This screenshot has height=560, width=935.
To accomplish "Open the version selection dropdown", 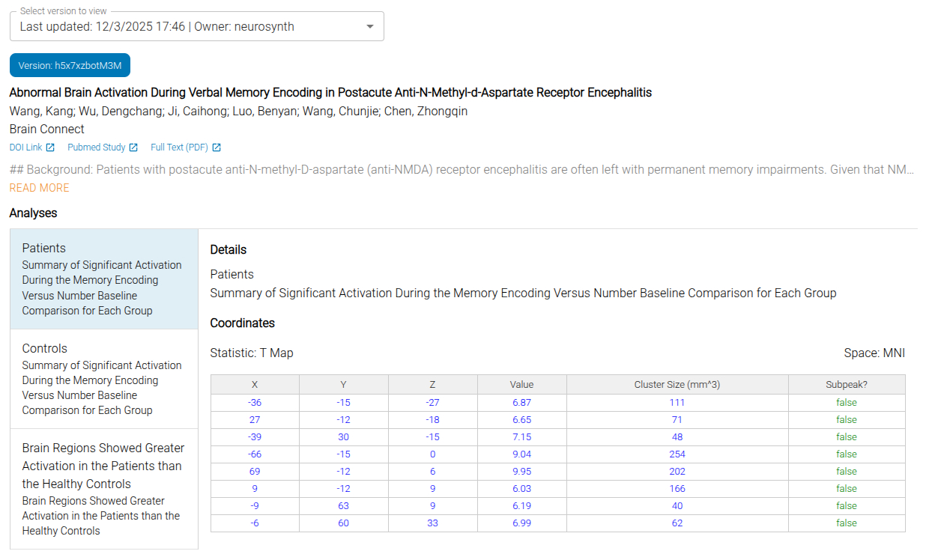I will (x=196, y=27).
